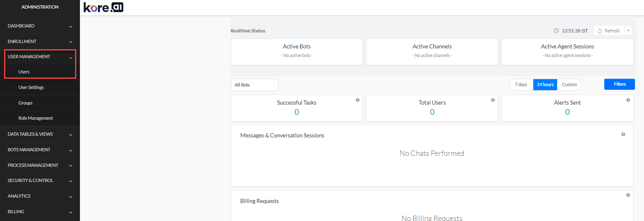This screenshot has width=644, height=221.
Task: Open Users under User Management
Action: pyautogui.click(x=24, y=72)
